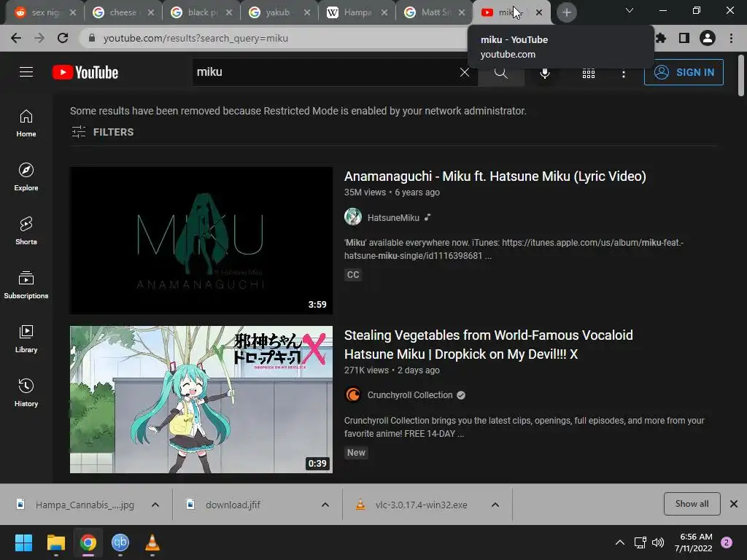Open History in sidebar

point(26,392)
